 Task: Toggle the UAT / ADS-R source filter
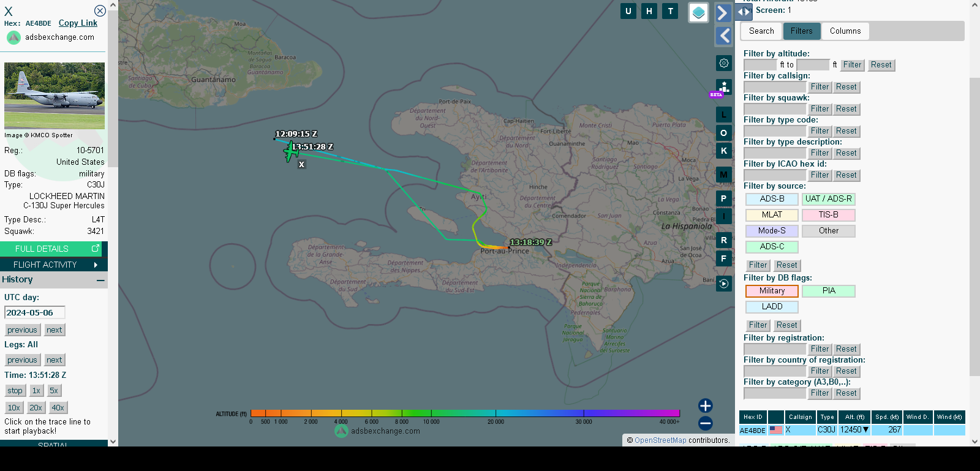[828, 199]
